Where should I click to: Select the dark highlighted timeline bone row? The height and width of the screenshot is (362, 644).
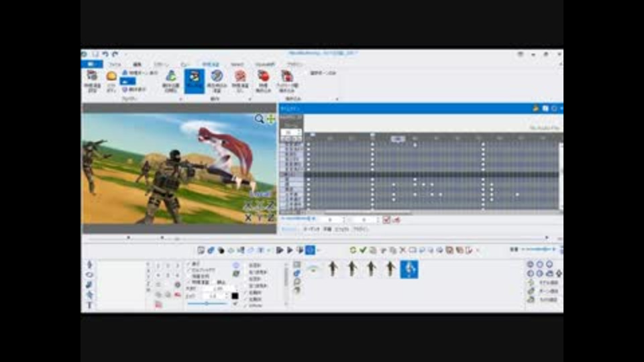(419, 174)
